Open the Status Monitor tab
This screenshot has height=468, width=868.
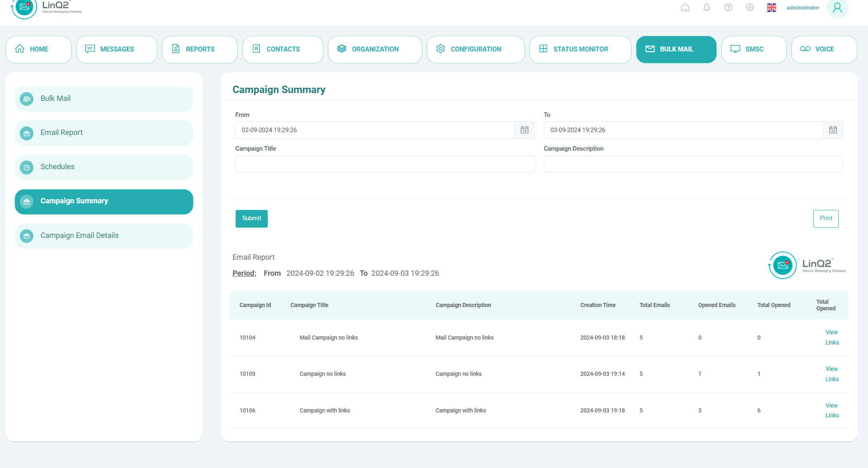point(580,49)
